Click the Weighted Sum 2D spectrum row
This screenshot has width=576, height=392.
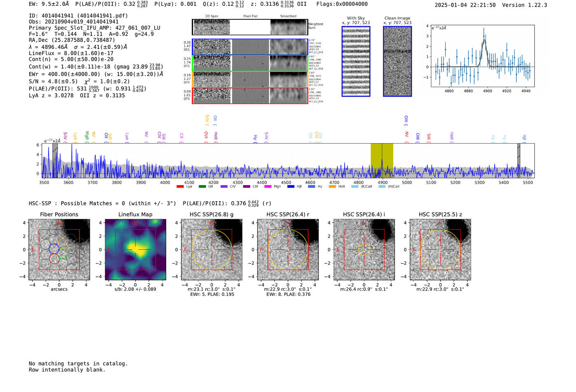[250, 27]
